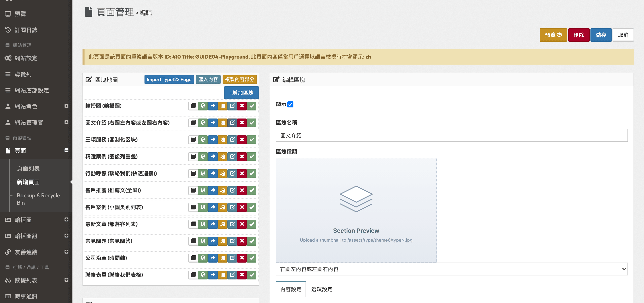This screenshot has height=303, width=644.
Task: Click the globe icon in 圖文介紹 row
Action: point(203,123)
